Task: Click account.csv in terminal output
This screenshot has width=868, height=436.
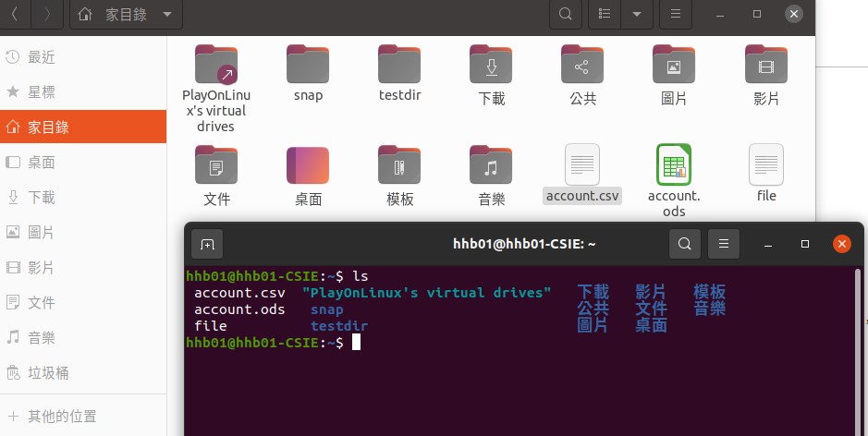Action: (x=239, y=293)
